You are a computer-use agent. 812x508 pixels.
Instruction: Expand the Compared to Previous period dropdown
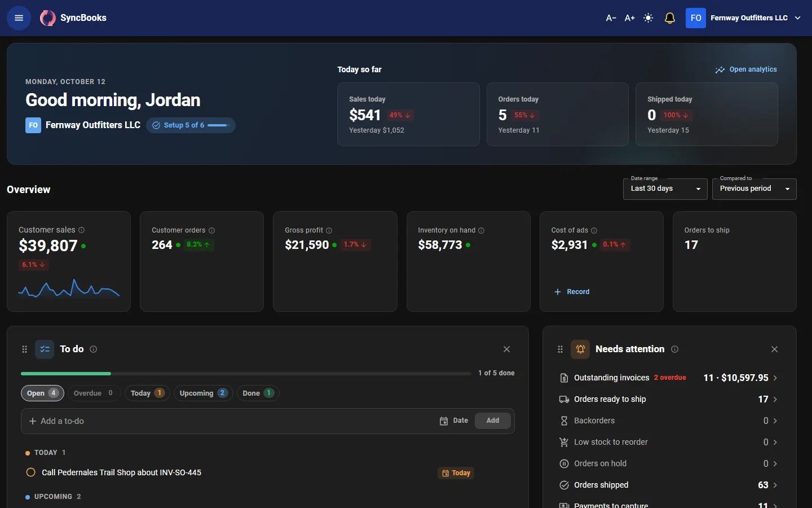tap(754, 189)
